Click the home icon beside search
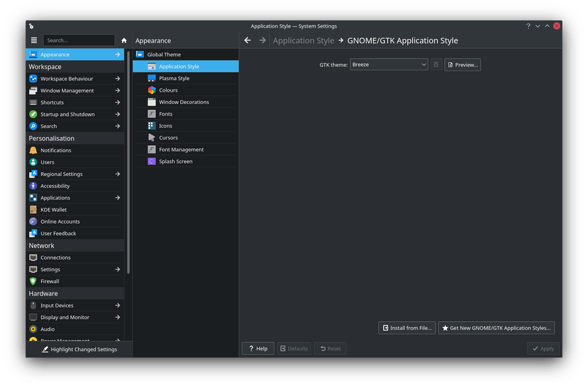 [x=124, y=40]
